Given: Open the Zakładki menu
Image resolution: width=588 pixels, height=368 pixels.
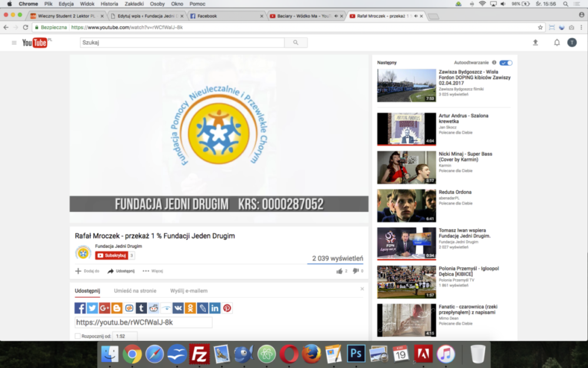Looking at the screenshot, I should tap(134, 4).
